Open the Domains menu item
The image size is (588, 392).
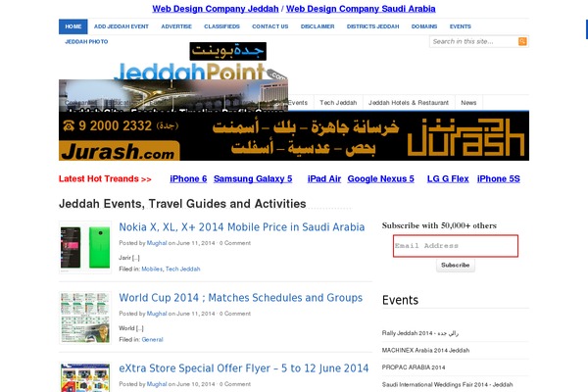coord(424,26)
